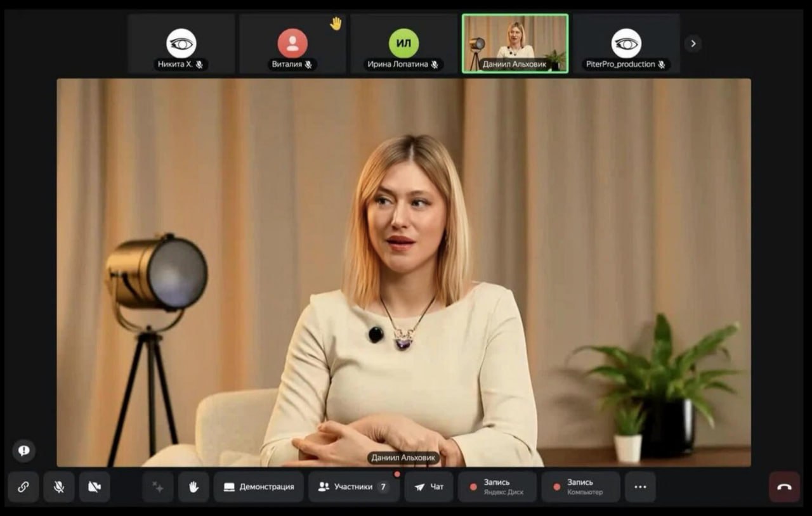Open the three-dots more options menu
Screen dimensions: 812x516
(640, 487)
